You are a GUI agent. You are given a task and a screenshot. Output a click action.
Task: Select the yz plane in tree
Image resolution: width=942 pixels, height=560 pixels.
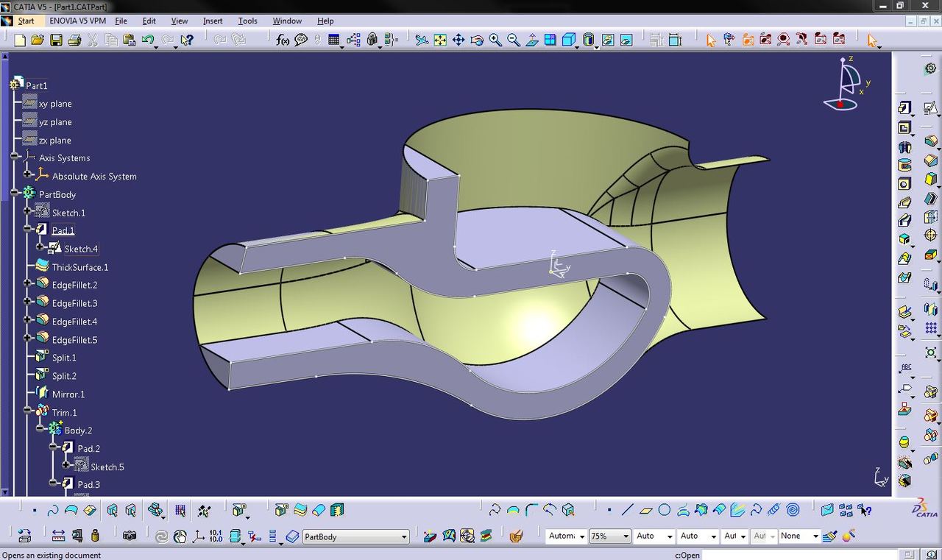(x=55, y=122)
